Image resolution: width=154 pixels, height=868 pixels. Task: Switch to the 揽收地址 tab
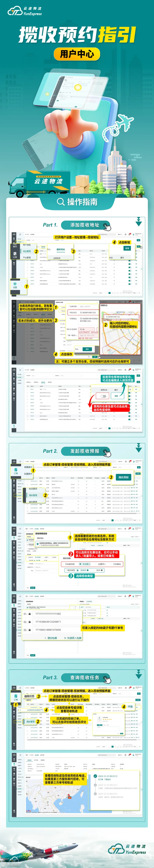point(61,250)
